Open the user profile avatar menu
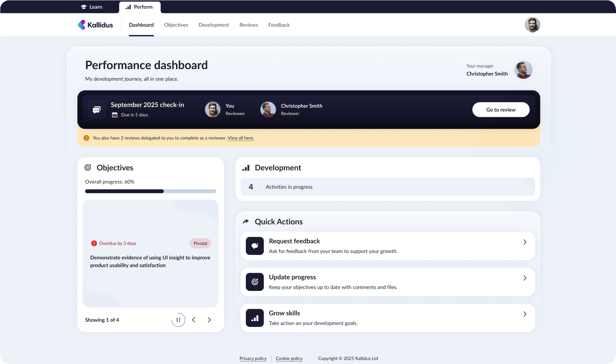 click(x=532, y=25)
